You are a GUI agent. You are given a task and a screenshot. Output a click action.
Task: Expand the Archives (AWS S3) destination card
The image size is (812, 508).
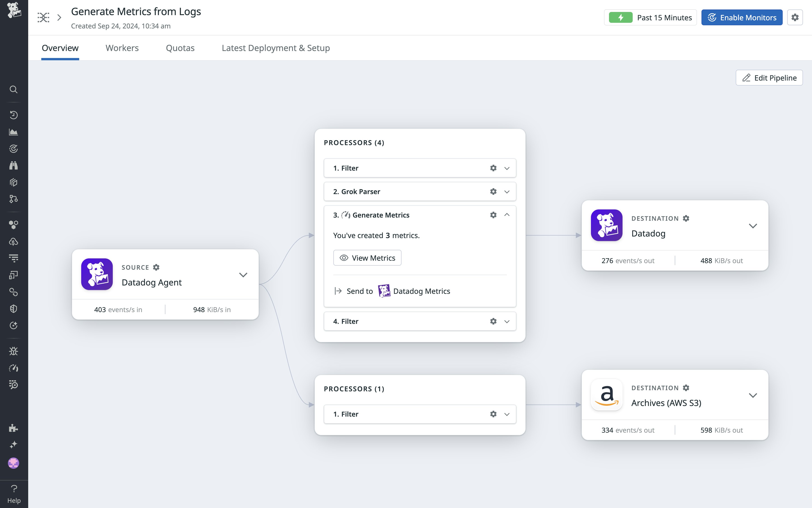coord(753,395)
